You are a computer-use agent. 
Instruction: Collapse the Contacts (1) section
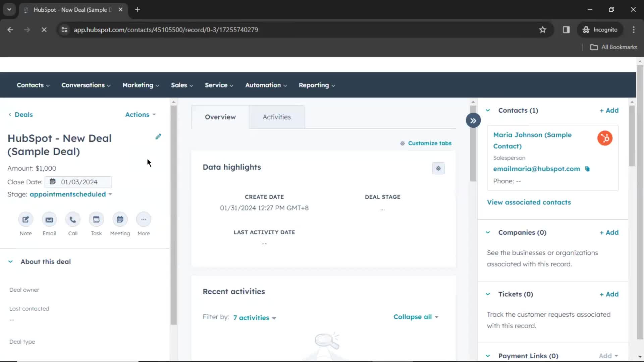click(x=488, y=110)
